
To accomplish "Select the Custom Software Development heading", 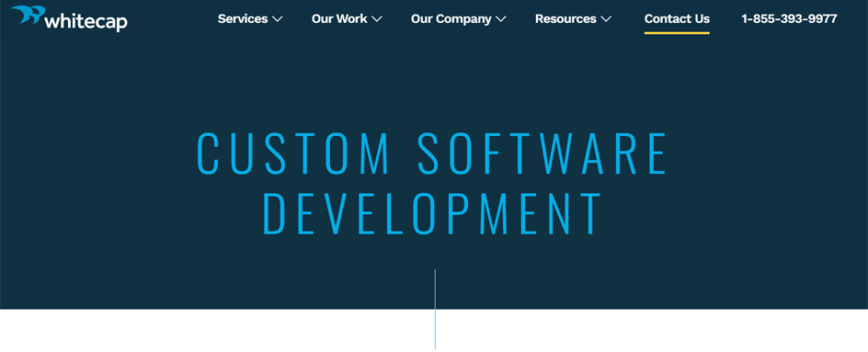I will pyautogui.click(x=432, y=183).
